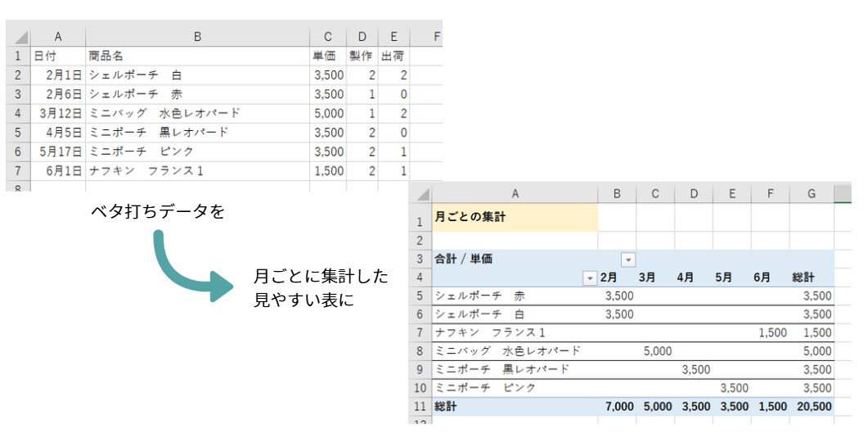
Task: Select row 11 header of the pivot sheet
Action: pyautogui.click(x=421, y=407)
